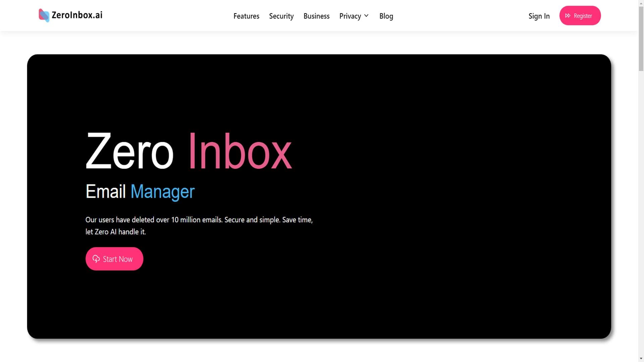Click the blue Manager subtitle word
644x362 pixels.
pos(162,191)
